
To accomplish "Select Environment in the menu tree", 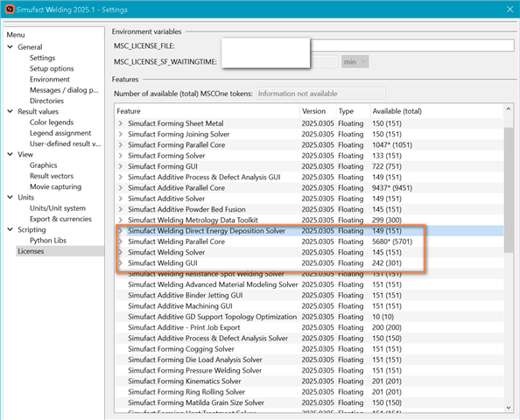I will tap(50, 80).
